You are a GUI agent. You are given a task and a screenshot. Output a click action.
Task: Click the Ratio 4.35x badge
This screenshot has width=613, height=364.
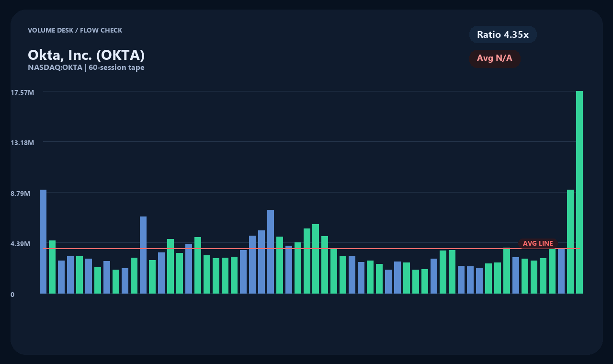click(x=503, y=34)
